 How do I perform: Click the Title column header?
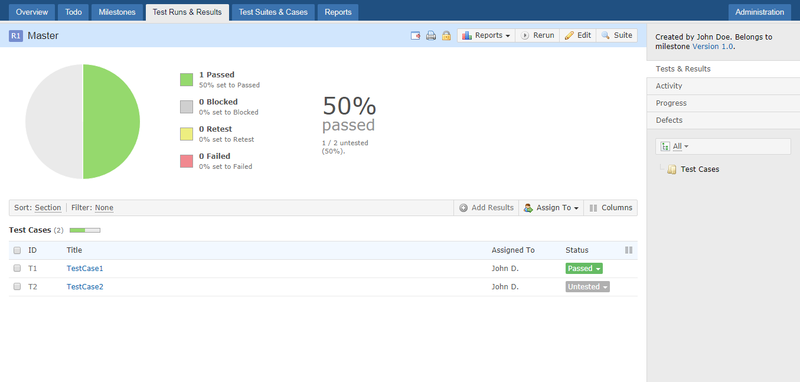click(74, 250)
